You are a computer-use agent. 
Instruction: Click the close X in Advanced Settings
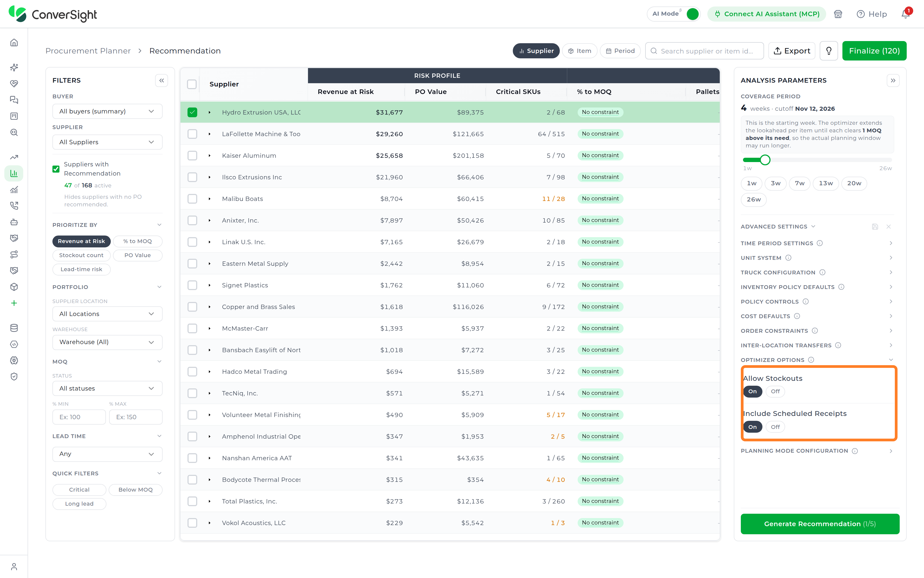[x=888, y=226]
